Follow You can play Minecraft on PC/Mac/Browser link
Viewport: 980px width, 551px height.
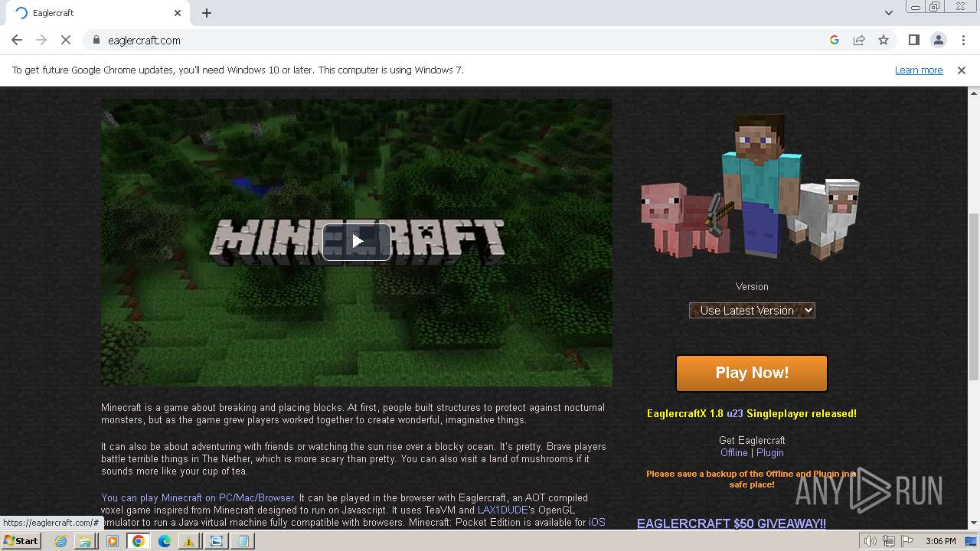coord(198,497)
